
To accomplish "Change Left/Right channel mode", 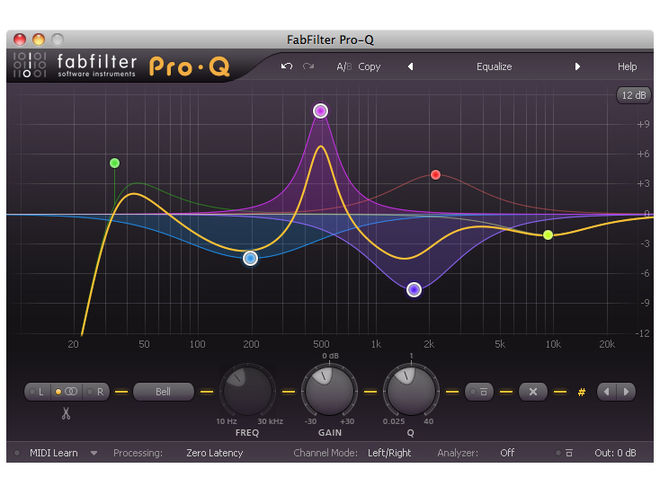I will (x=389, y=453).
